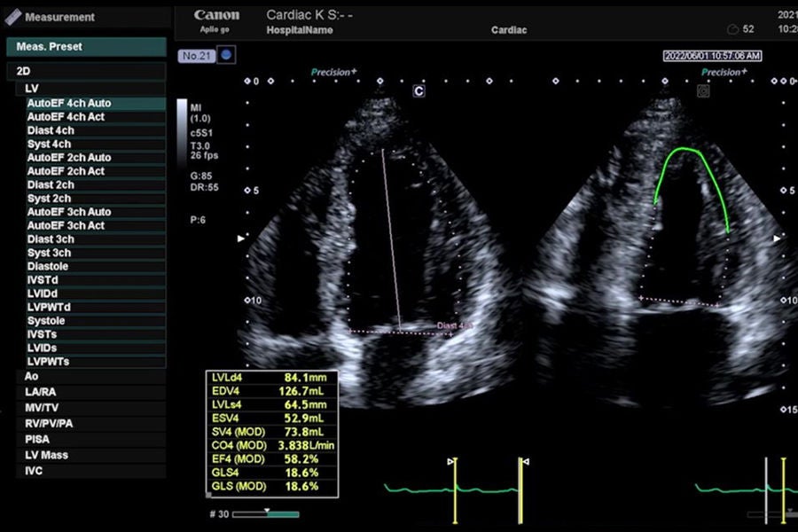
Task: Click the arrow atop the second yellow ECG cursor
Action: point(526,462)
